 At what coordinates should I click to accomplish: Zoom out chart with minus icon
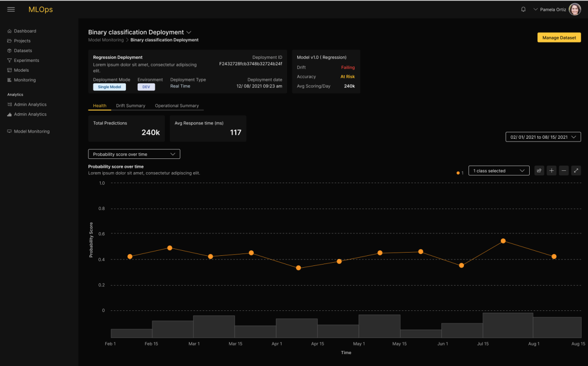pyautogui.click(x=564, y=171)
